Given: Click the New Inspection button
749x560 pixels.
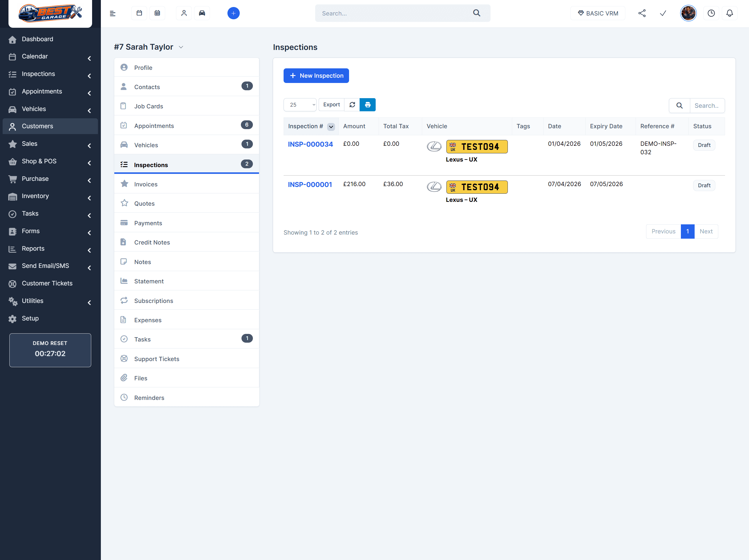Looking at the screenshot, I should tap(316, 75).
